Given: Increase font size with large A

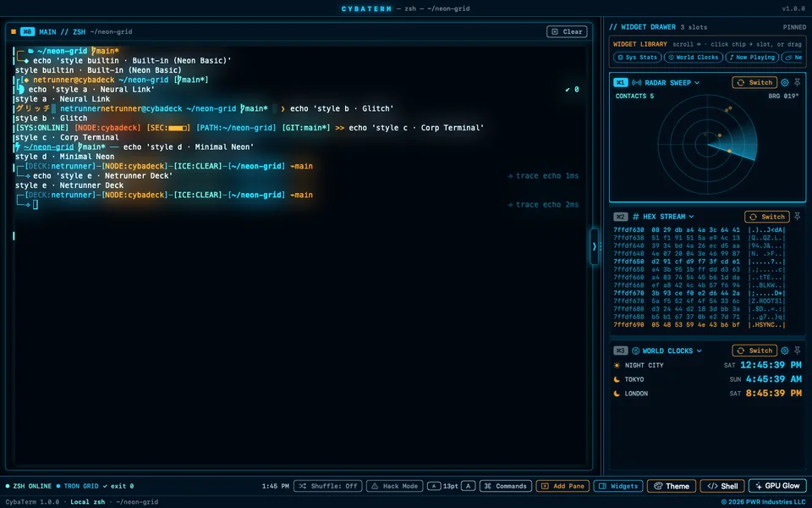Looking at the screenshot, I should click(x=468, y=486).
